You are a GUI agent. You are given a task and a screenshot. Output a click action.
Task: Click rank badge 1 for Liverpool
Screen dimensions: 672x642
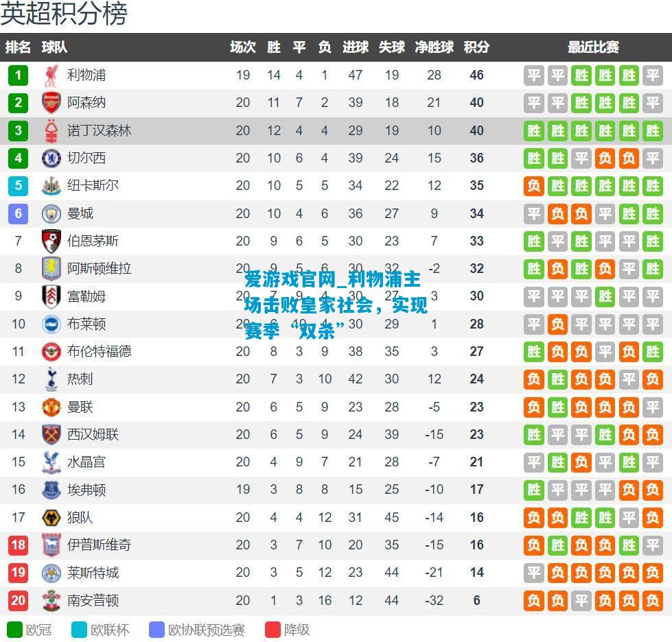[18, 75]
